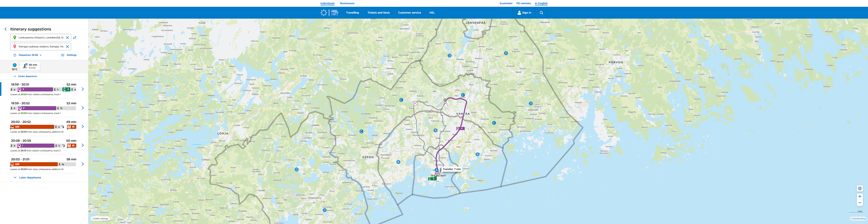
Task: Switch to the Individuals tab
Action: 327,3
